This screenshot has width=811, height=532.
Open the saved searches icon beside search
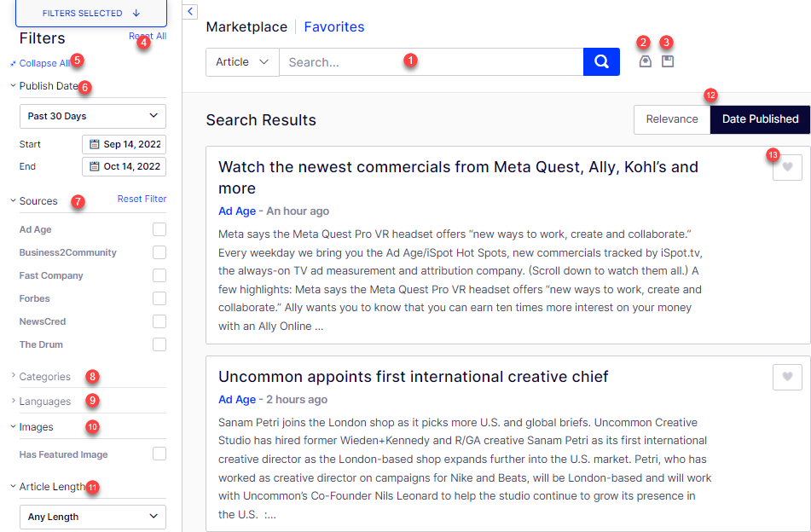[645, 61]
